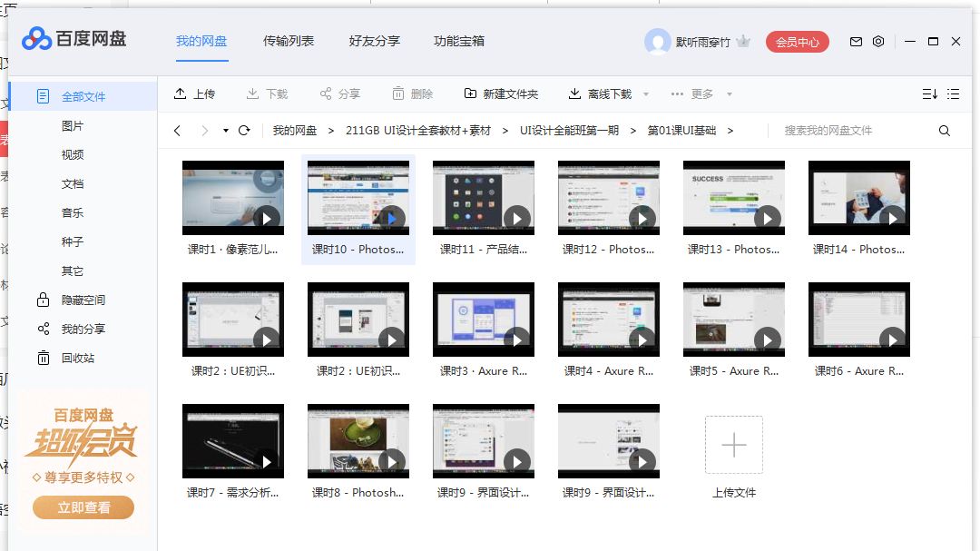Click the Baidu Netdisk logo icon
Image resolution: width=980 pixels, height=551 pixels.
(x=37, y=39)
